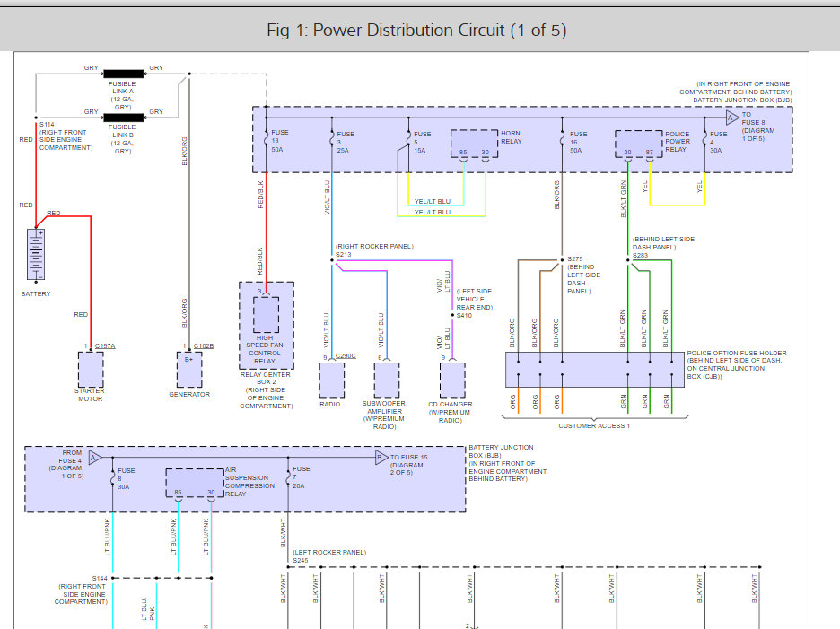Select the 'Relay Center Box 2' label
Viewport: 840px width, 629px height.
tap(266, 379)
